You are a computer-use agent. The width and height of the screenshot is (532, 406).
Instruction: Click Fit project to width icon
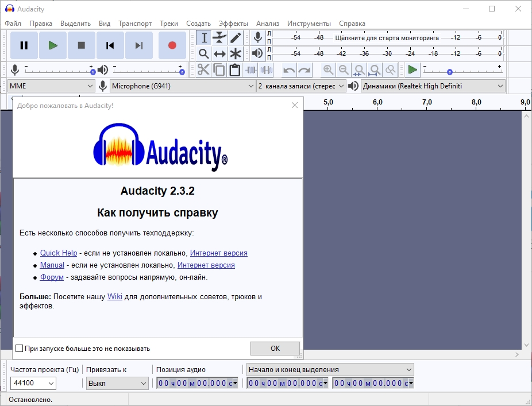[375, 70]
